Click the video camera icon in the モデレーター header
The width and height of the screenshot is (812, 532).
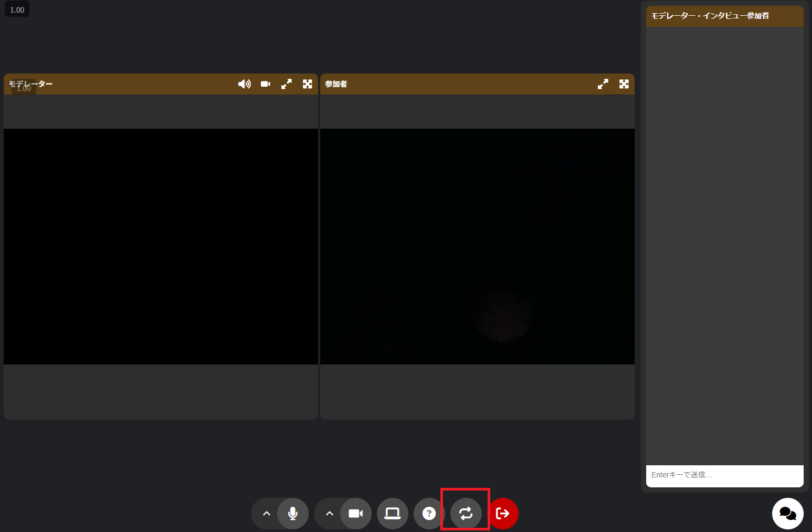point(266,84)
